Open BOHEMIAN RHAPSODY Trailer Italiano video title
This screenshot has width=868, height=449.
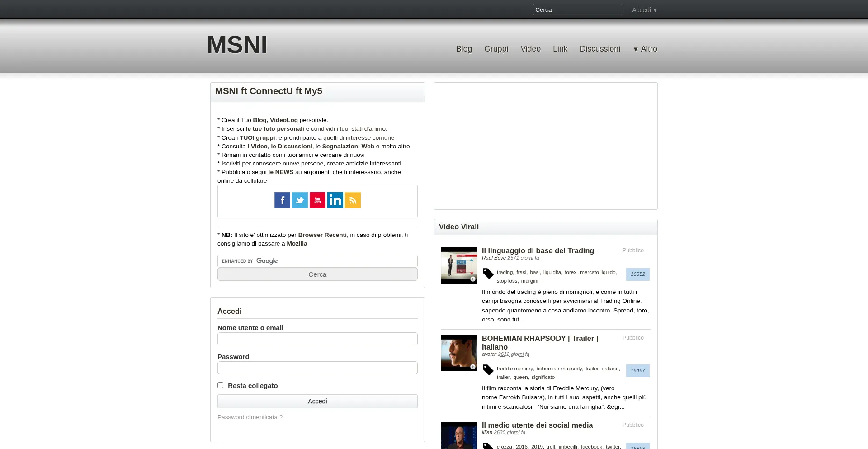pyautogui.click(x=540, y=343)
